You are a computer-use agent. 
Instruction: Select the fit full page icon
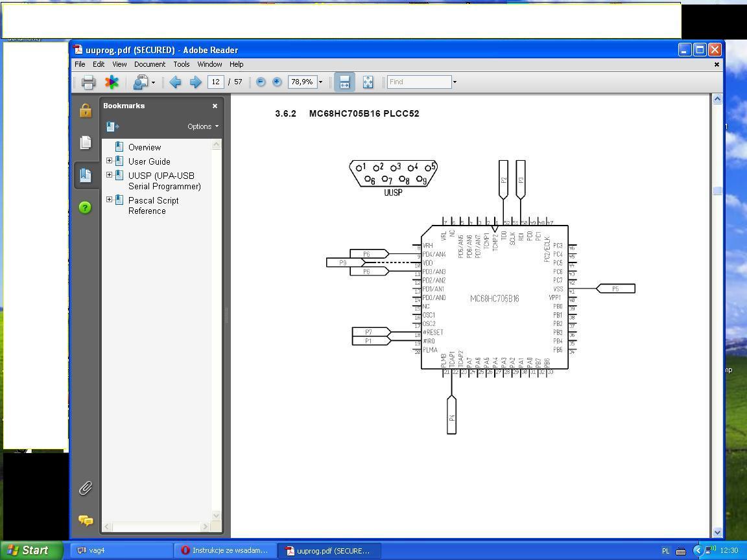pyautogui.click(x=368, y=82)
